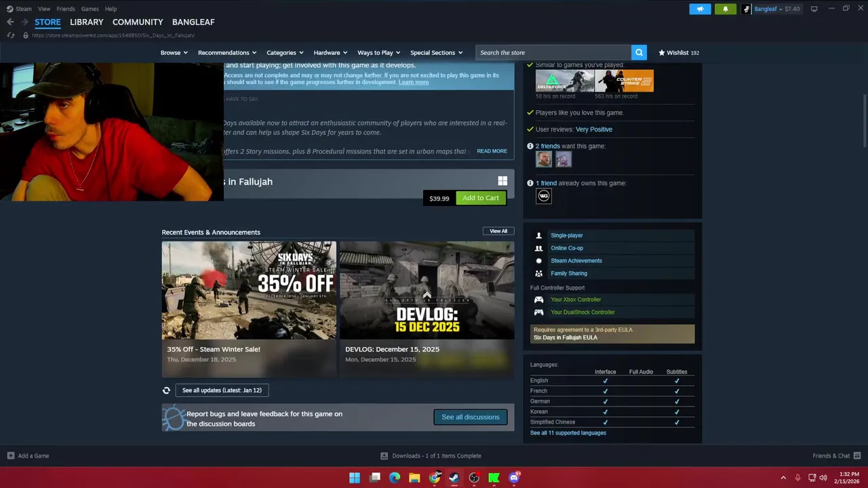Click the Windows platform icon
868x488 pixels.
tap(502, 181)
